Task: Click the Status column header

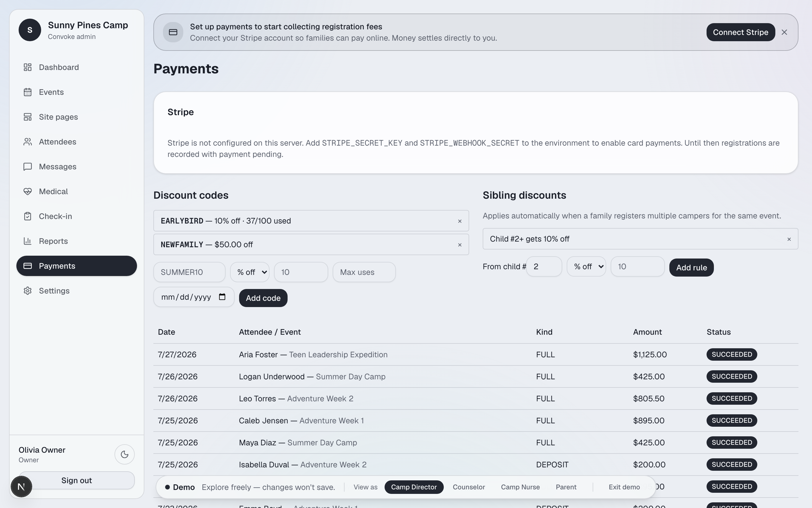Action: tap(718, 332)
